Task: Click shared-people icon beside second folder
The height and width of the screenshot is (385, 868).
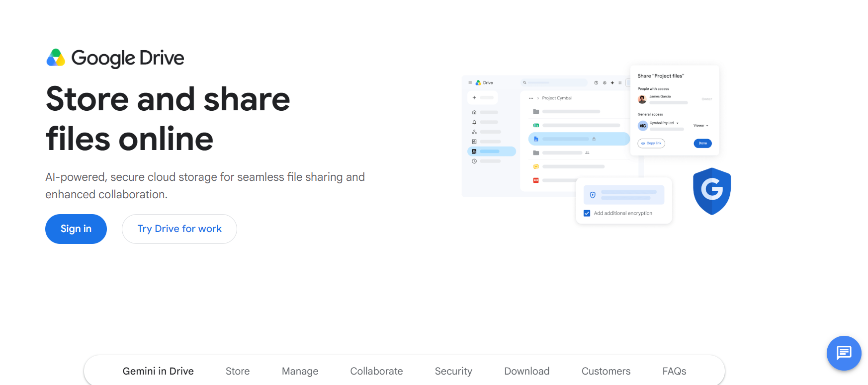Action: coord(587,153)
